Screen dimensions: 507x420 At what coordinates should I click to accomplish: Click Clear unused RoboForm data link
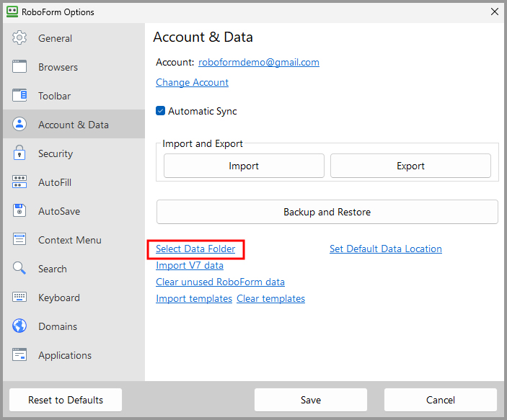220,282
